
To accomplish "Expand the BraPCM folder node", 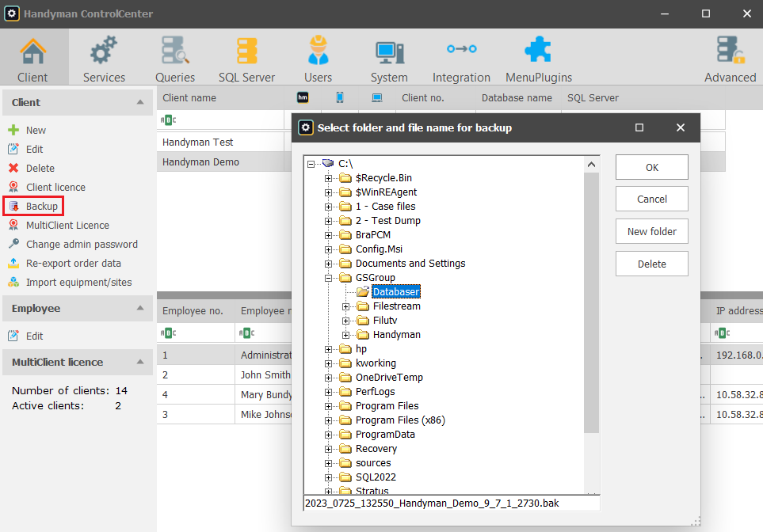I will point(329,235).
